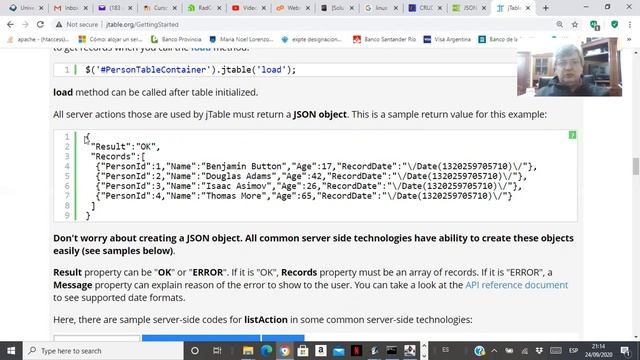Screen dimensions: 640x360
Task: Click the green help icon in code block
Action: [572, 135]
